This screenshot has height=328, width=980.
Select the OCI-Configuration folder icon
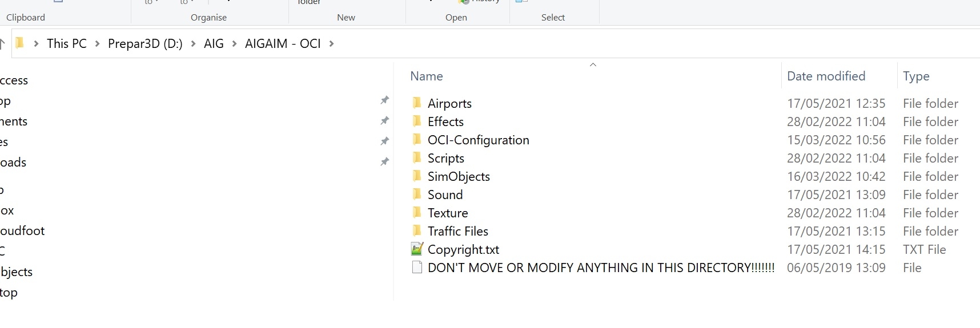click(417, 140)
